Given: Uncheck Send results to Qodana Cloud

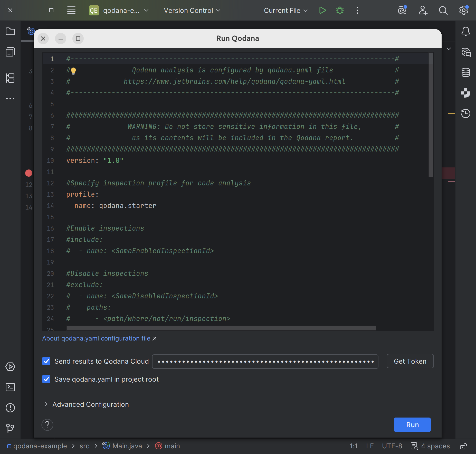Looking at the screenshot, I should [x=46, y=361].
